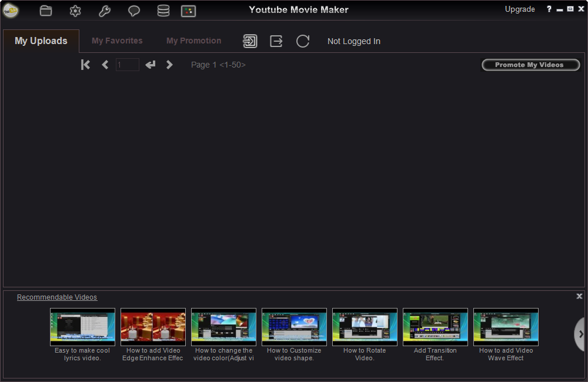The width and height of the screenshot is (588, 382).
Task: Click the database stack icon
Action: (x=163, y=11)
